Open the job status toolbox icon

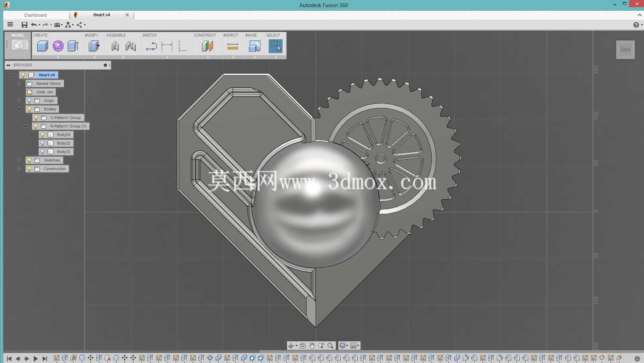point(57,25)
